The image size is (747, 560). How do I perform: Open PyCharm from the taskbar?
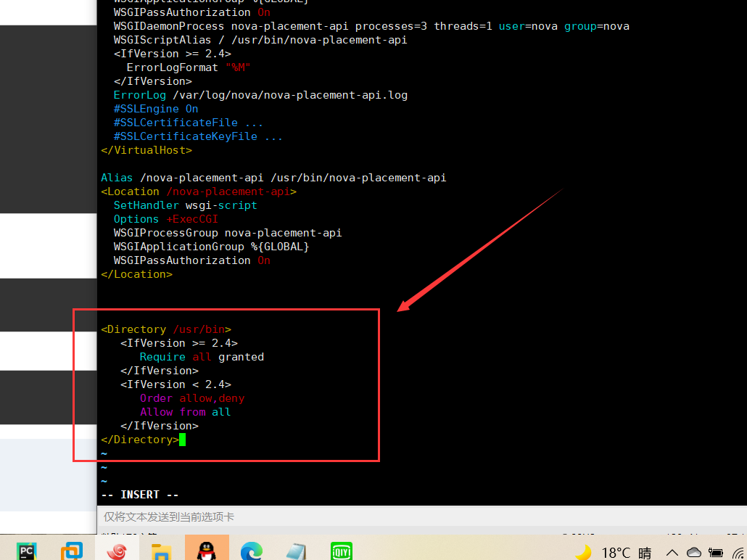coord(26,552)
